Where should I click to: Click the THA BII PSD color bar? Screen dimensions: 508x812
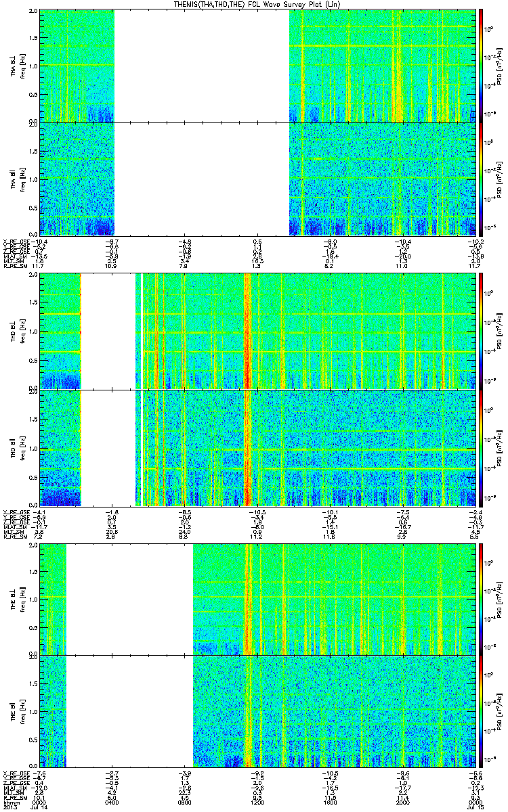tap(481, 179)
